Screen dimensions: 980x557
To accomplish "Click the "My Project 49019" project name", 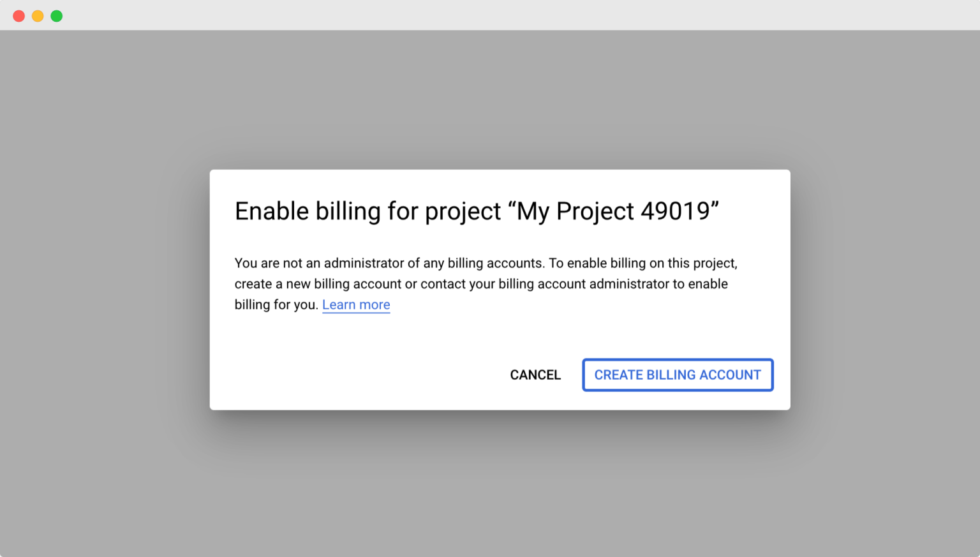I will tap(618, 211).
